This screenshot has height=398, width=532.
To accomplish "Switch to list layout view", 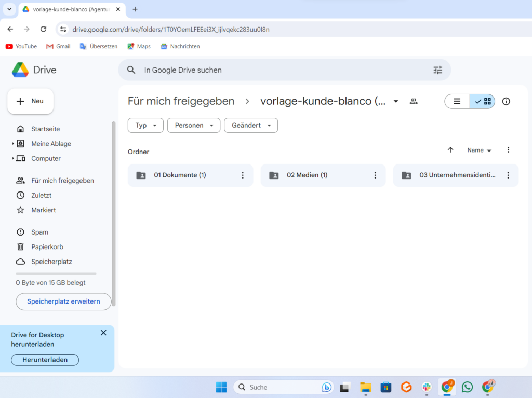I will pyautogui.click(x=457, y=101).
